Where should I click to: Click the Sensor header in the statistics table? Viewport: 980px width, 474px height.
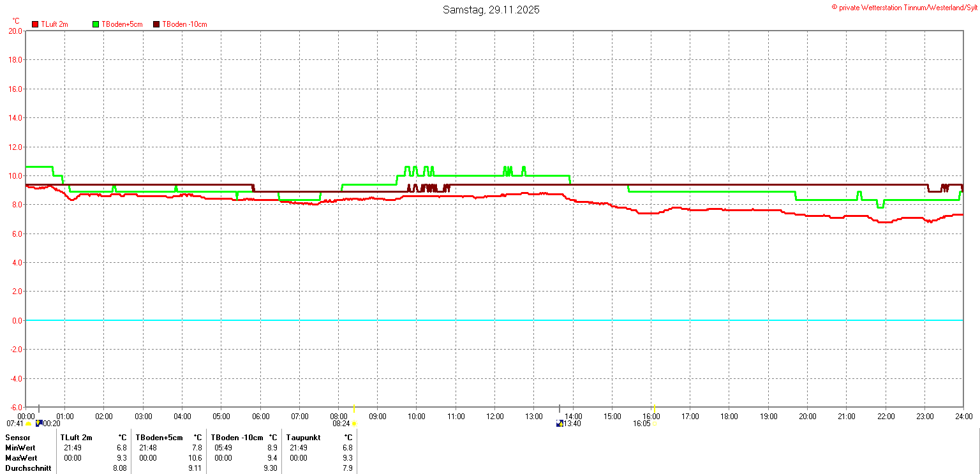click(18, 438)
